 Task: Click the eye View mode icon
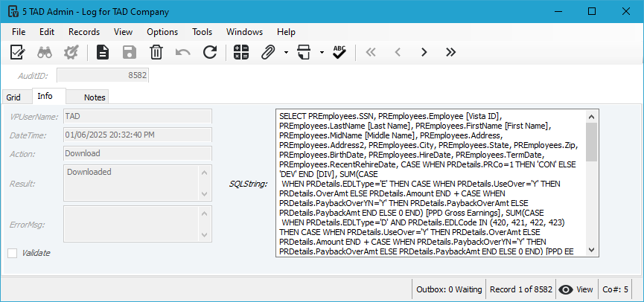[x=566, y=289]
